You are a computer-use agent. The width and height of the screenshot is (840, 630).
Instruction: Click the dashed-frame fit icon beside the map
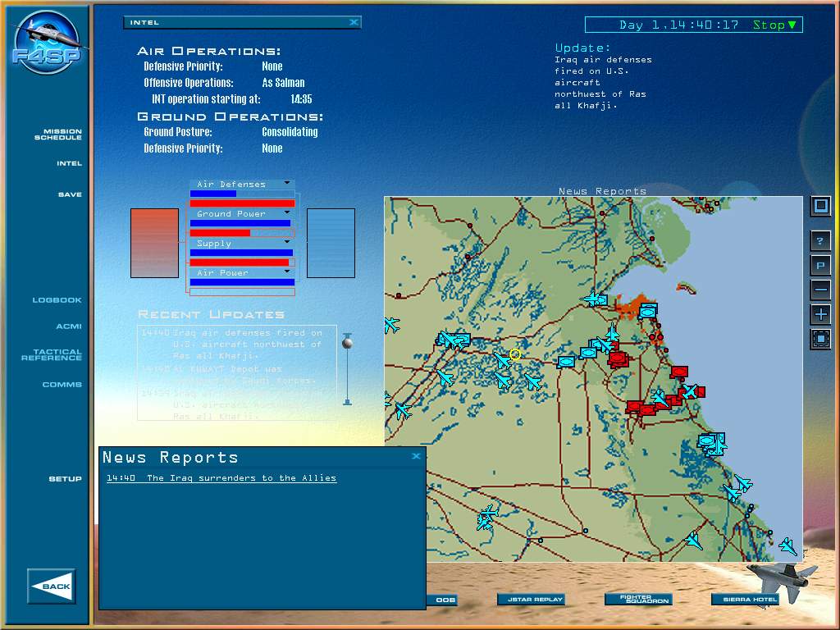pyautogui.click(x=820, y=339)
